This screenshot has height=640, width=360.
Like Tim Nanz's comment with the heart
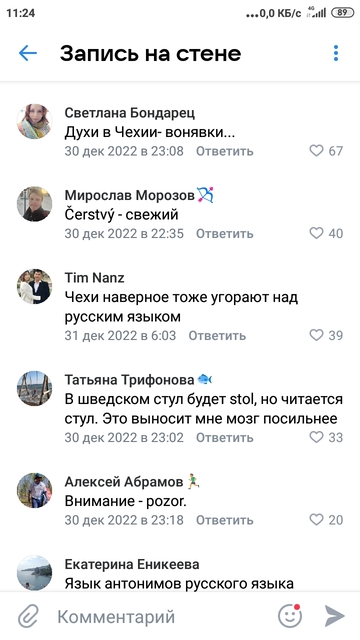pos(316,336)
